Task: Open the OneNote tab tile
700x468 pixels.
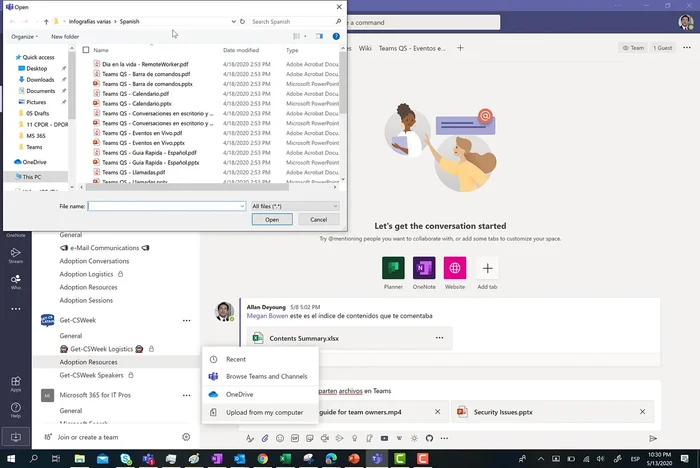Action: pos(424,268)
